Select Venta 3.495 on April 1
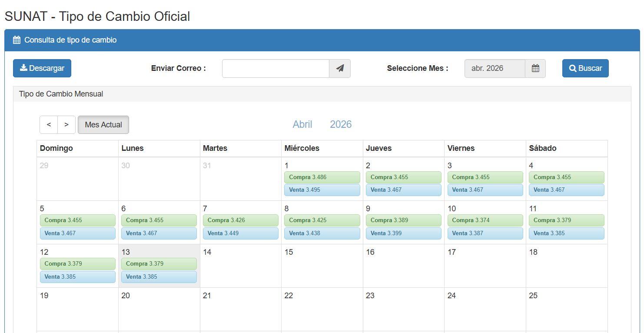This screenshot has width=644, height=333. coord(322,190)
